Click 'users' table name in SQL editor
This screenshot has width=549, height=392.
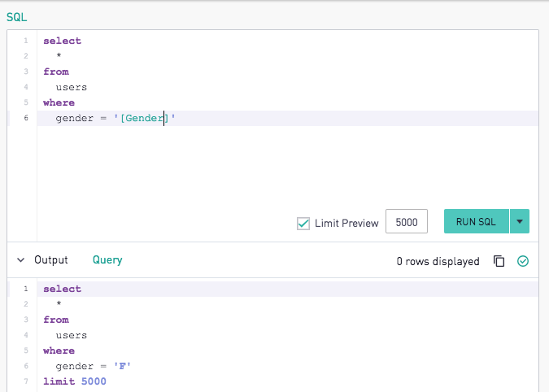pyautogui.click(x=72, y=87)
